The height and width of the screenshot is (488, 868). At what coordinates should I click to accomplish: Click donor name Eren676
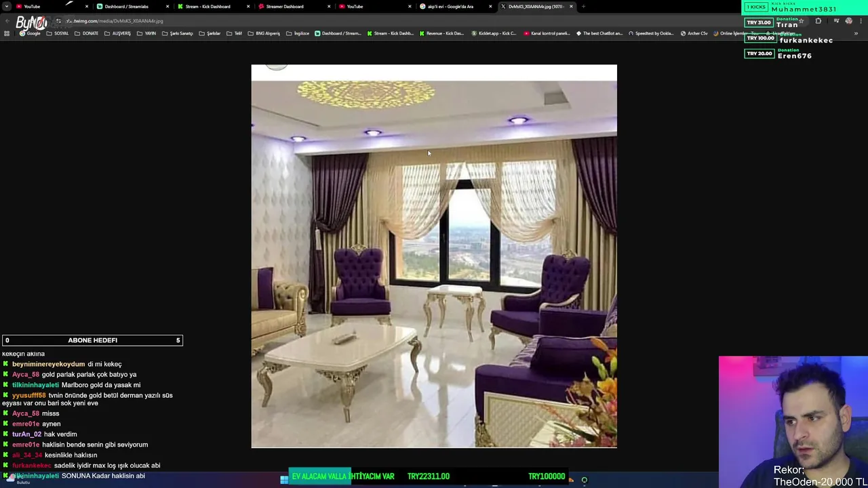tap(795, 56)
